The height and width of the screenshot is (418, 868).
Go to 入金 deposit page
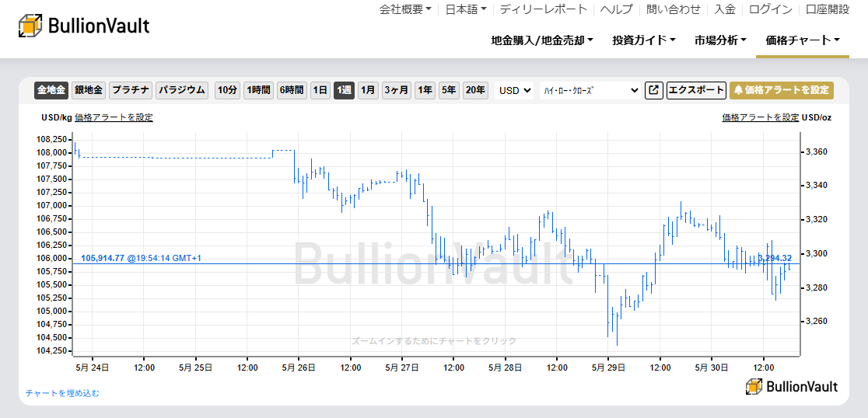point(725,9)
